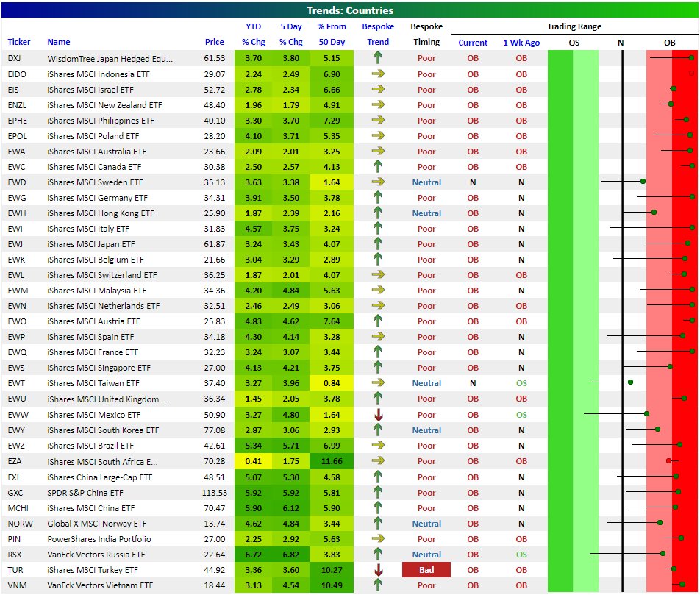The width and height of the screenshot is (700, 595).
Task: Click the EWN ticker symbol
Action: (17, 306)
